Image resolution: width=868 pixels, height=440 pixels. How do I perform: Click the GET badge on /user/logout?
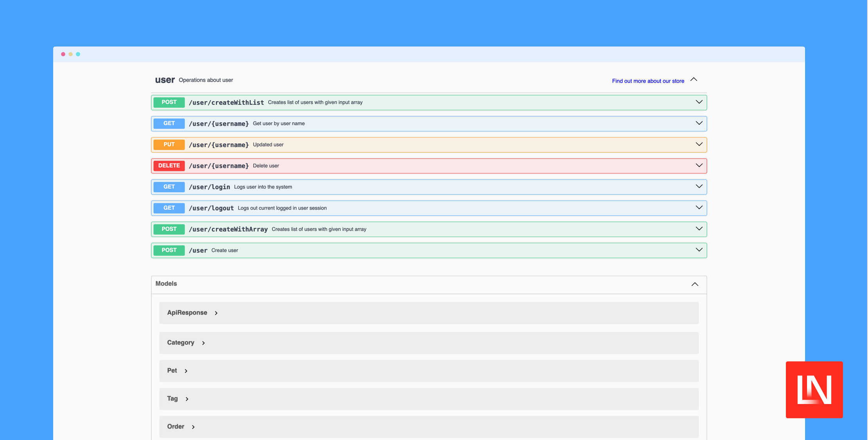tap(169, 208)
